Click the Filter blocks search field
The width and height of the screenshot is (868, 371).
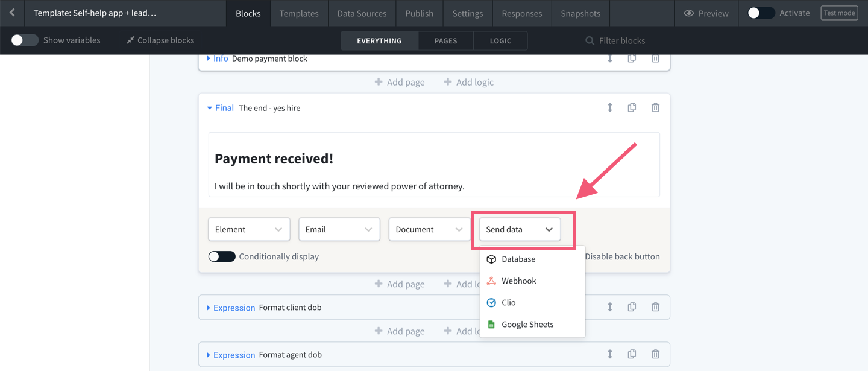[x=621, y=40]
